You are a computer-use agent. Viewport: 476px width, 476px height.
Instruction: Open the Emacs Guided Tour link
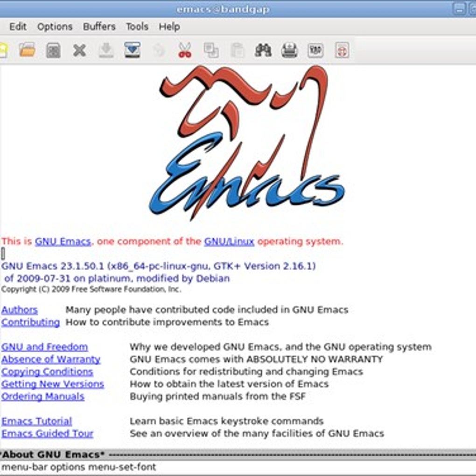click(47, 434)
